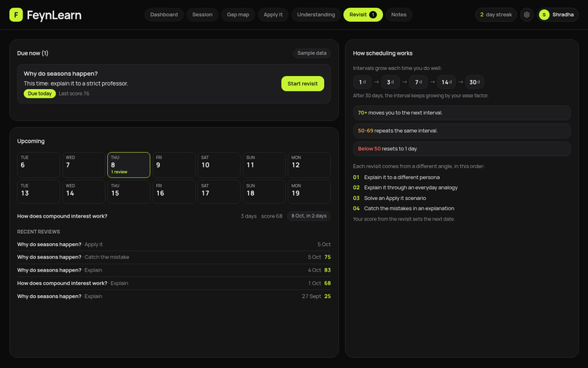Click the '50-69 repeats the same interval' rule
This screenshot has width=588, height=368.
point(462,131)
